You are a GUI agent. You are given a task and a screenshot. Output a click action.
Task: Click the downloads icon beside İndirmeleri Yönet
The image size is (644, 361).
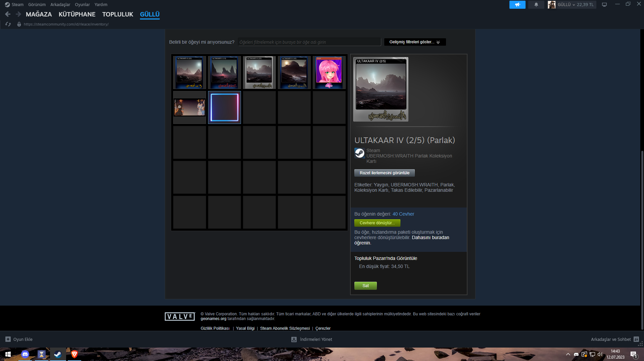click(294, 339)
